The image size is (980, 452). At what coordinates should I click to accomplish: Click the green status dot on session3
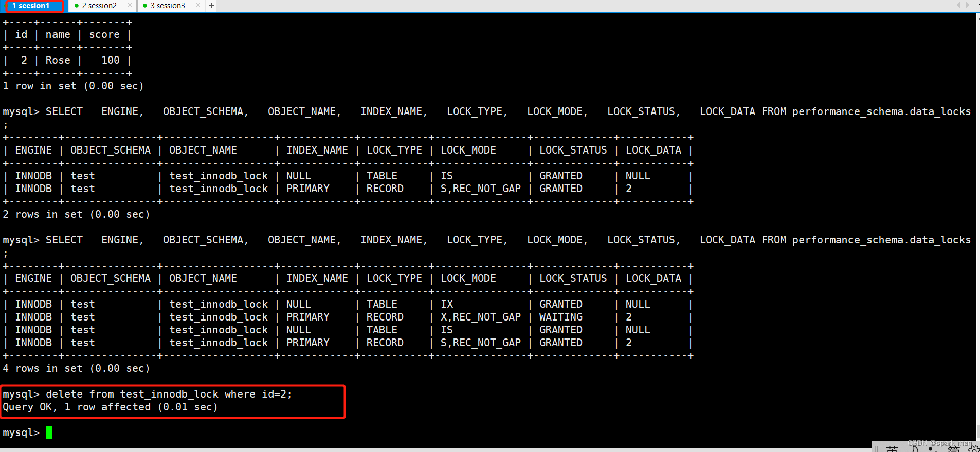[x=145, y=6]
